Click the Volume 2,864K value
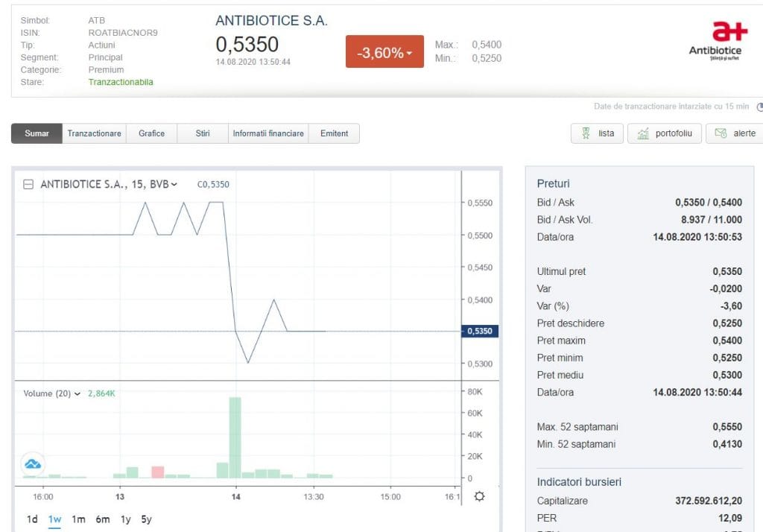The height and width of the screenshot is (532, 763). click(101, 393)
